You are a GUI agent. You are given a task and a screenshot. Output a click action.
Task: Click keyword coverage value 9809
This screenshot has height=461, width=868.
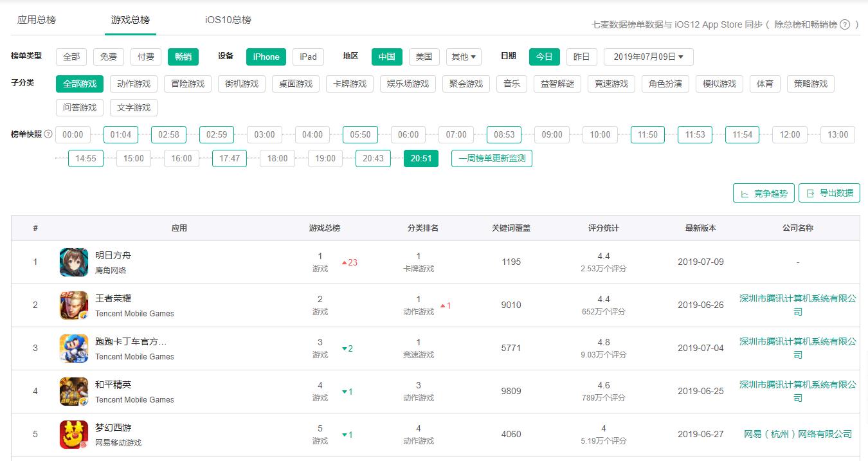(x=511, y=391)
